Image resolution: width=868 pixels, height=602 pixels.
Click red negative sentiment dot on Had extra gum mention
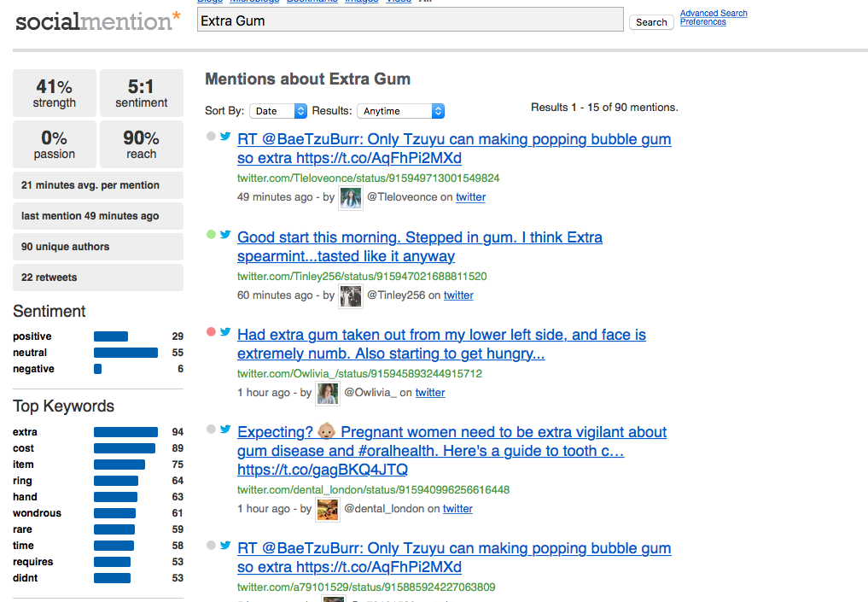(x=211, y=331)
